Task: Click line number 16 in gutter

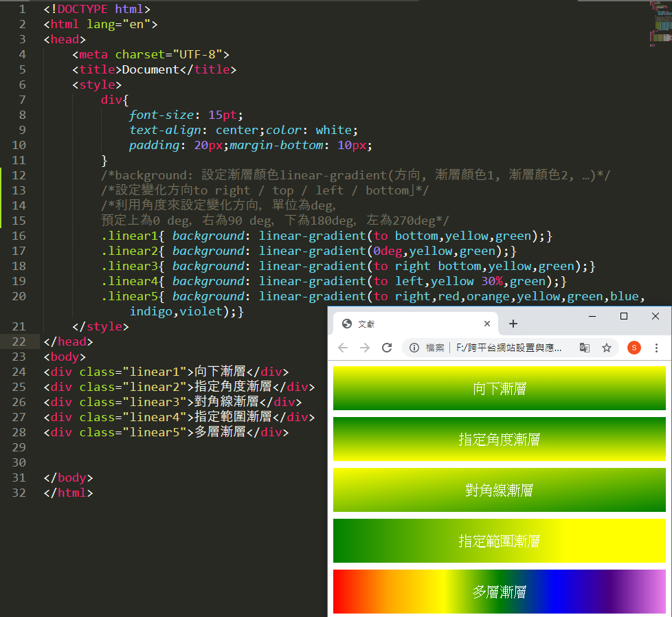Action: 19,236
